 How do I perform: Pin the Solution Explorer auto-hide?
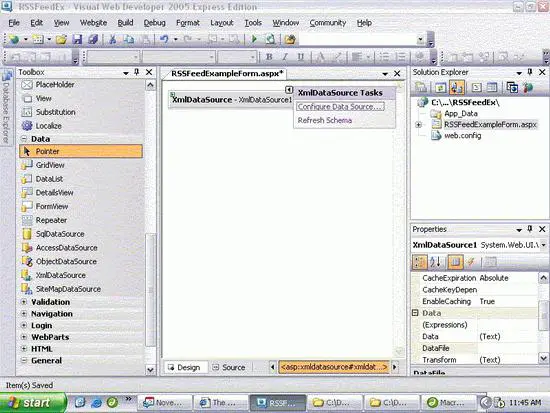[x=530, y=72]
